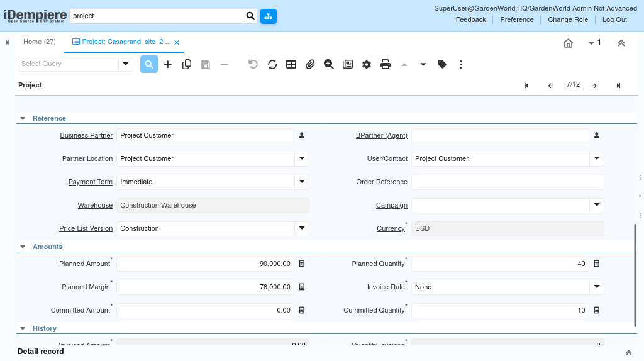The image size is (644, 361).
Task: Go to next record arrow
Action: [x=594, y=86]
